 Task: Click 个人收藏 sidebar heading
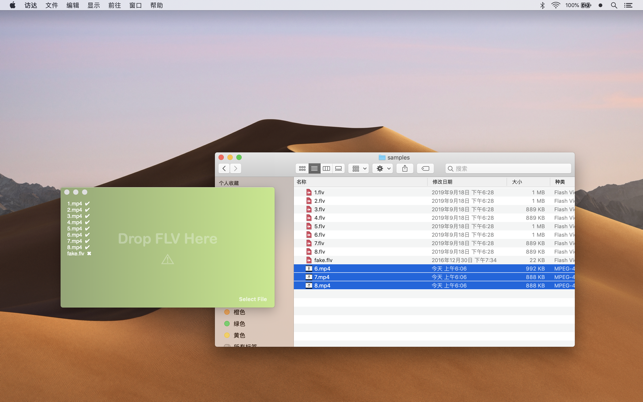click(229, 183)
